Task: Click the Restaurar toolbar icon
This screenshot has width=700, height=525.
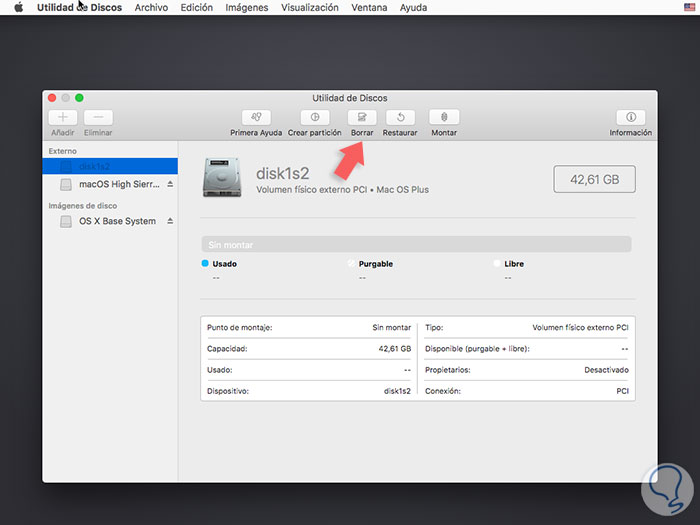Action: (x=400, y=117)
